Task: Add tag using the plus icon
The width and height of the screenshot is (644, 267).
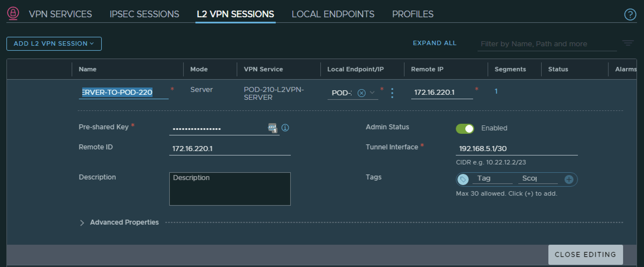Action: (x=569, y=179)
